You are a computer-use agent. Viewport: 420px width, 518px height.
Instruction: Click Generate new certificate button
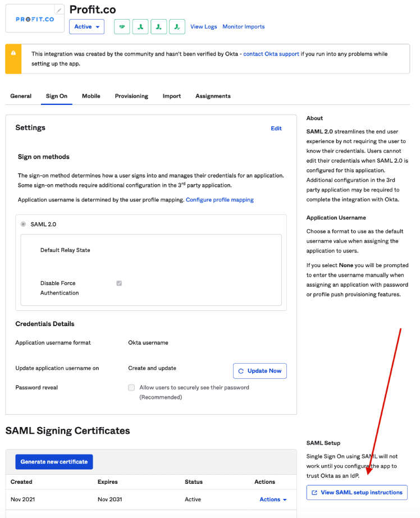pos(54,462)
